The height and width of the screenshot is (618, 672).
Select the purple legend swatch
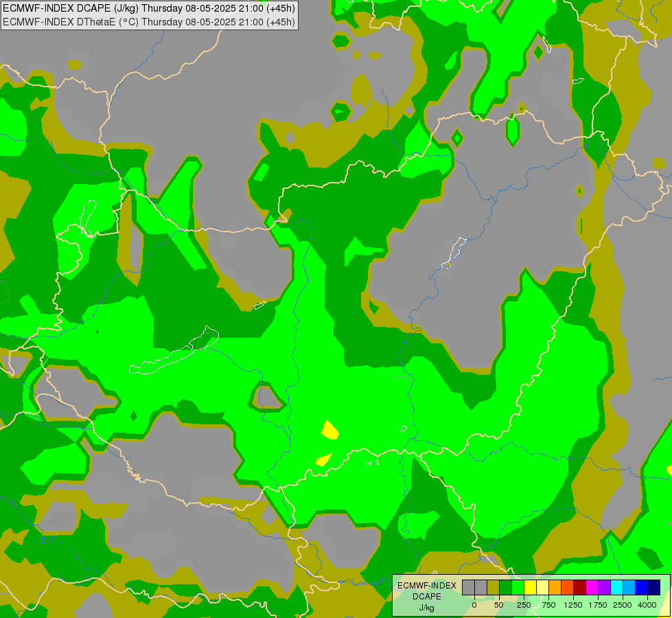tap(605, 588)
